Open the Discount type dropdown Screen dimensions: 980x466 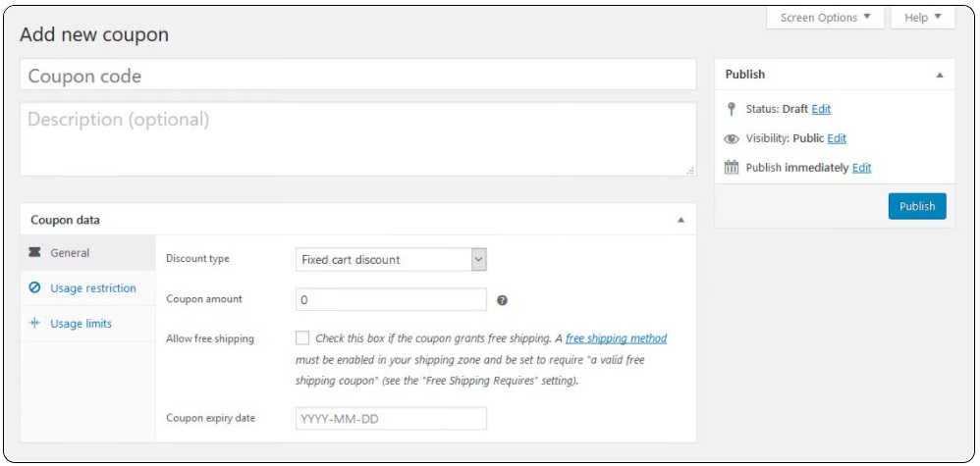(x=391, y=260)
